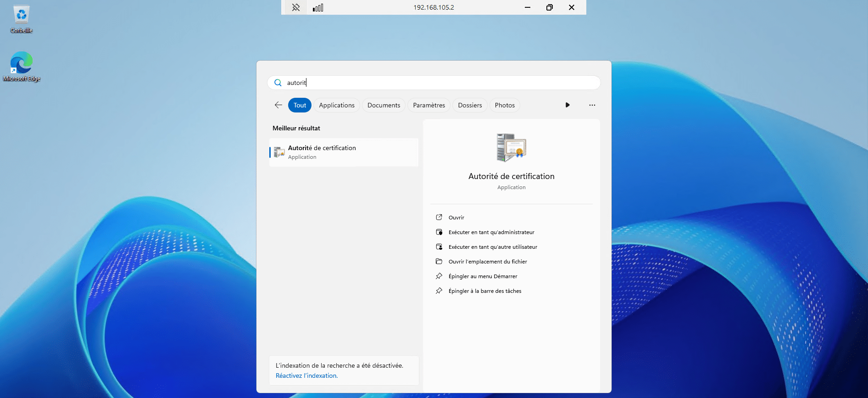868x398 pixels.
Task: Filter results by Dossiers
Action: tap(470, 105)
